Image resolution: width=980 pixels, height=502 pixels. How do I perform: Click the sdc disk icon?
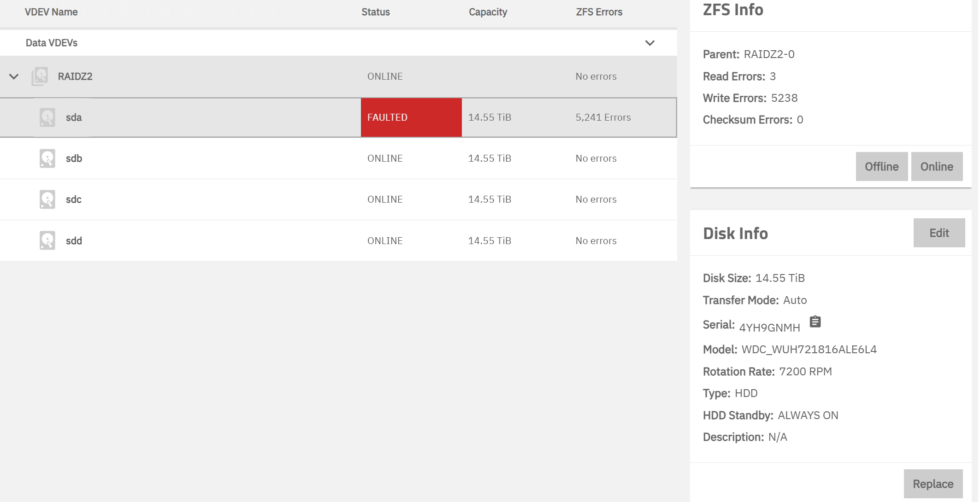tap(47, 199)
